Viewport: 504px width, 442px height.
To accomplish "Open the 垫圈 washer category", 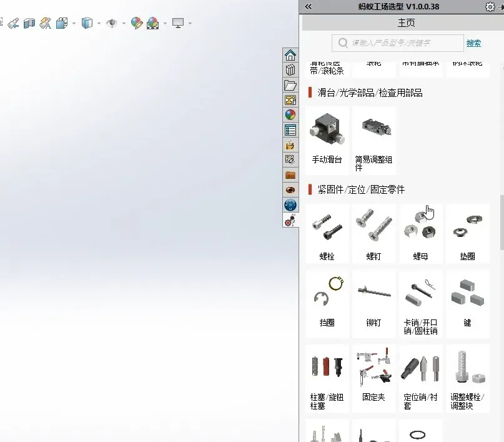I will (x=468, y=233).
